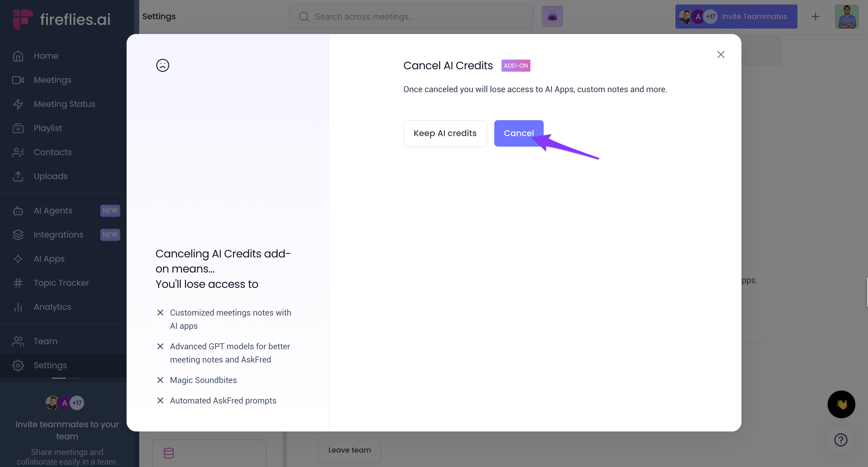This screenshot has height=467, width=868.
Task: Click the fireflies.ai logo
Action: 62,19
